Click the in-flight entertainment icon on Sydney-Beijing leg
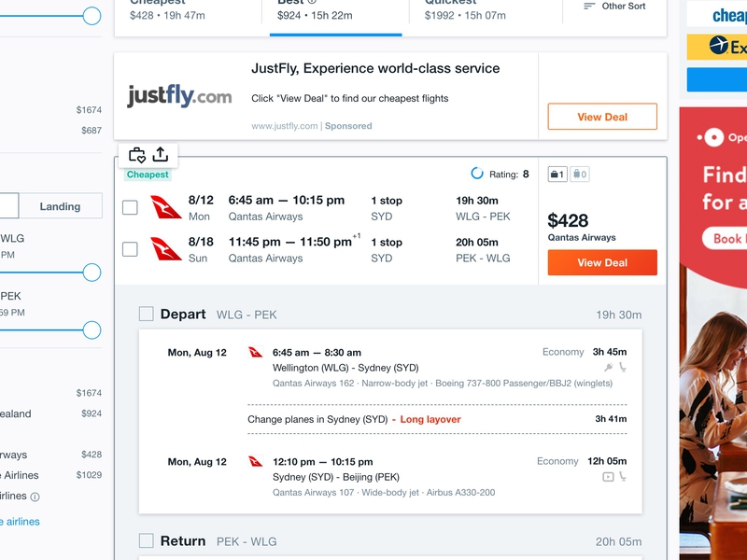 click(x=608, y=477)
